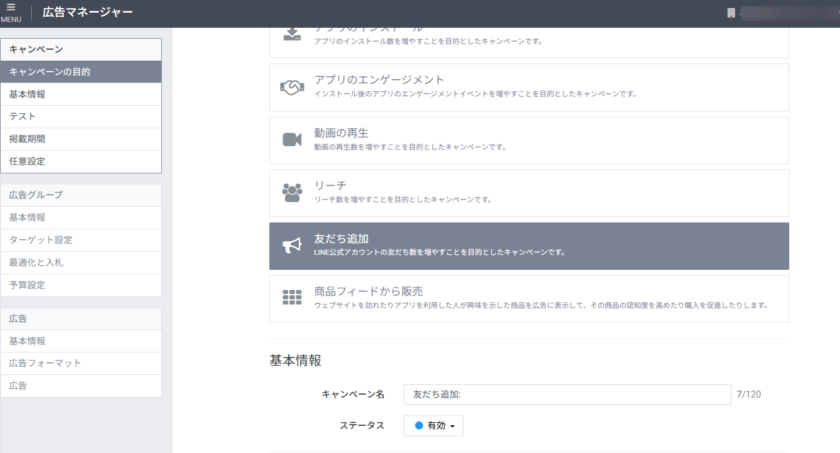This screenshot has height=453, width=840.
Task: Click the megaphone icon for 友だち追加
Action: click(292, 246)
